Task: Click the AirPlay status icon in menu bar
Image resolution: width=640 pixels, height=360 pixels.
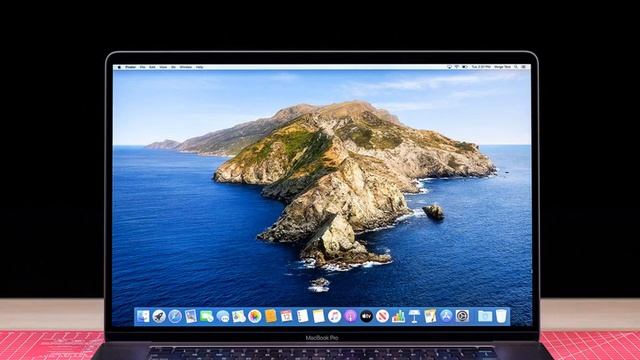Action: pyautogui.click(x=449, y=67)
